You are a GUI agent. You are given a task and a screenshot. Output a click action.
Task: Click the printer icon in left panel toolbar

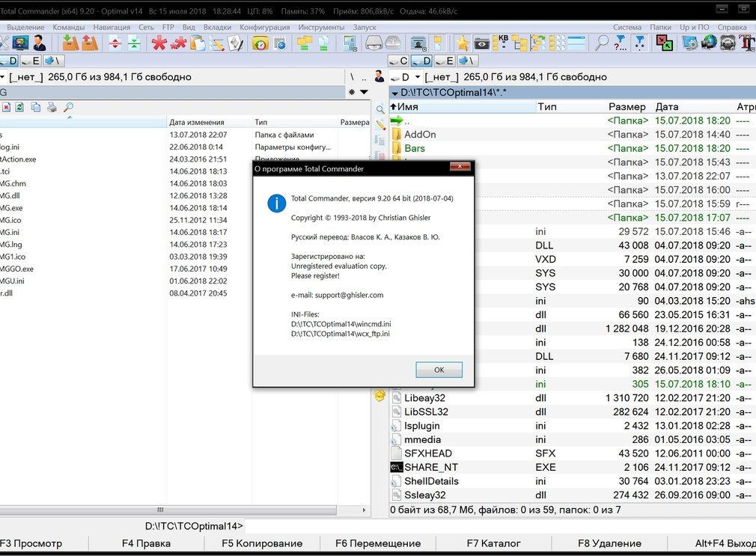point(52,107)
